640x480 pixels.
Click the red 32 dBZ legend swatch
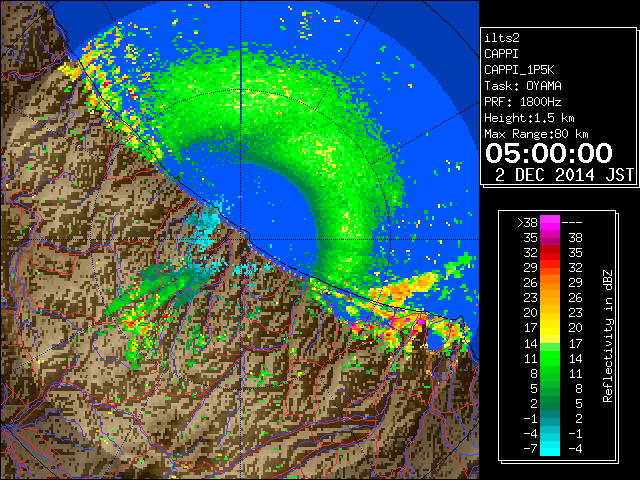click(x=550, y=253)
